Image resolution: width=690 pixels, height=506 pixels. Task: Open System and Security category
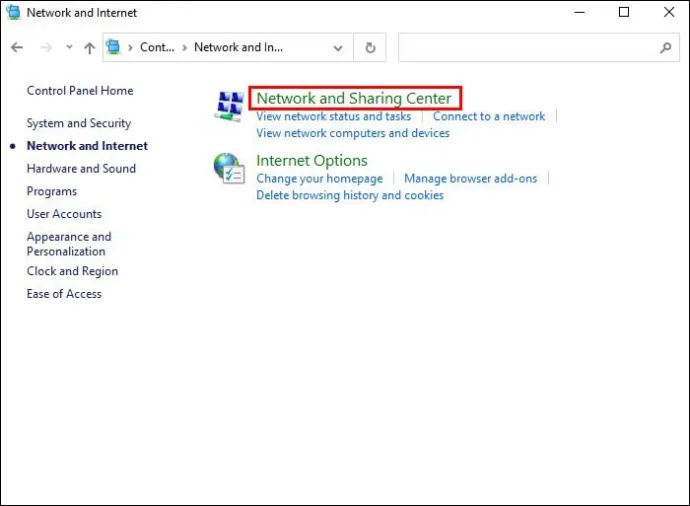click(x=79, y=123)
